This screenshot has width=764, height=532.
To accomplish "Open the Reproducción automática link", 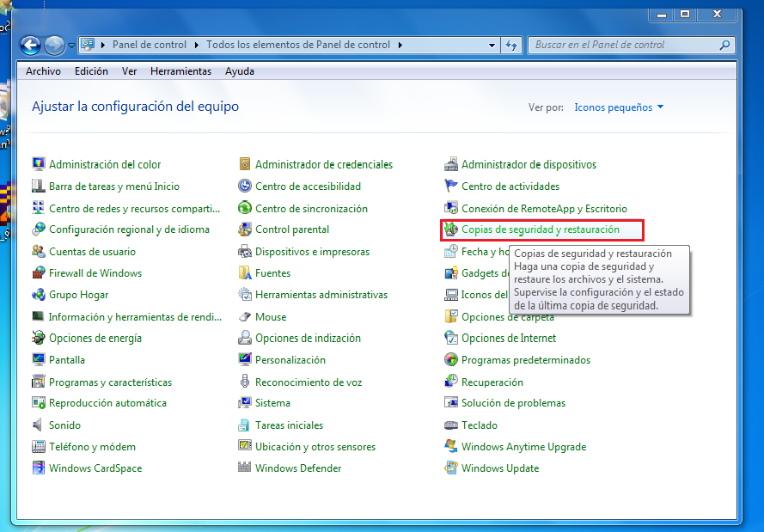I will pyautogui.click(x=107, y=403).
